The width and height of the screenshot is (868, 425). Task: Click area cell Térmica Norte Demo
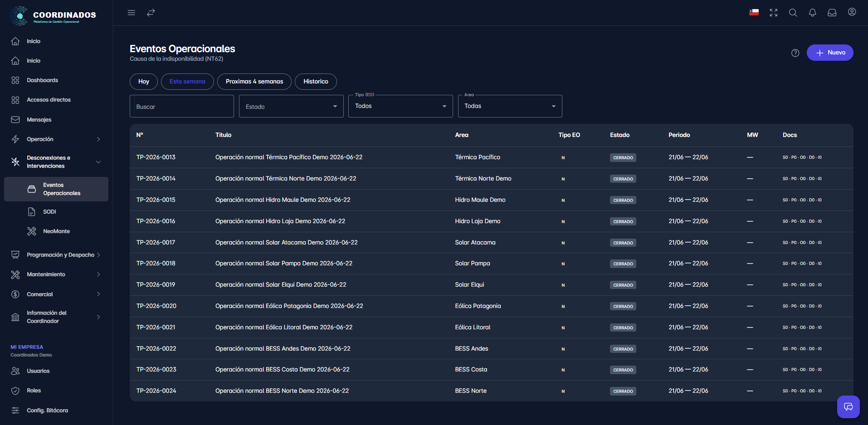(483, 179)
